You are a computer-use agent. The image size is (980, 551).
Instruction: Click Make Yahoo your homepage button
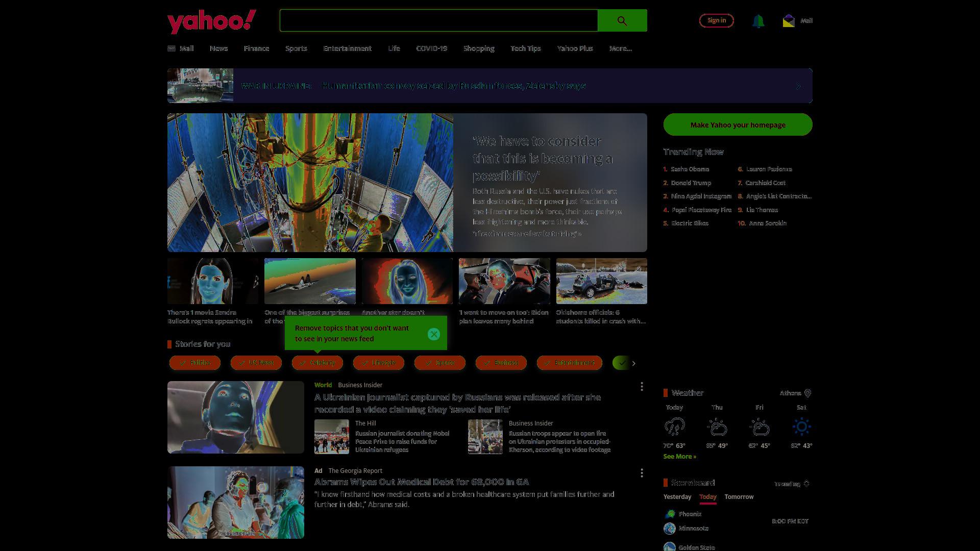pos(738,124)
